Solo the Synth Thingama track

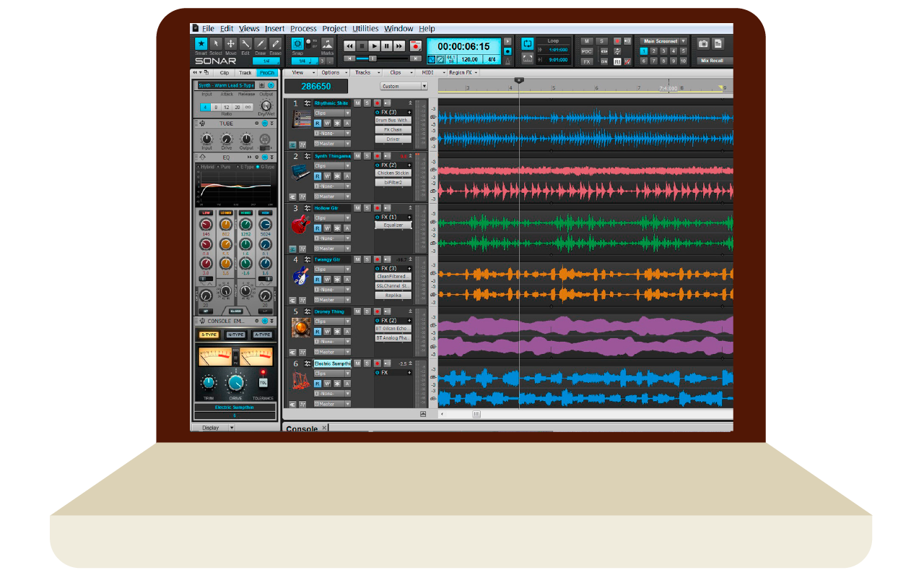pyautogui.click(x=367, y=156)
